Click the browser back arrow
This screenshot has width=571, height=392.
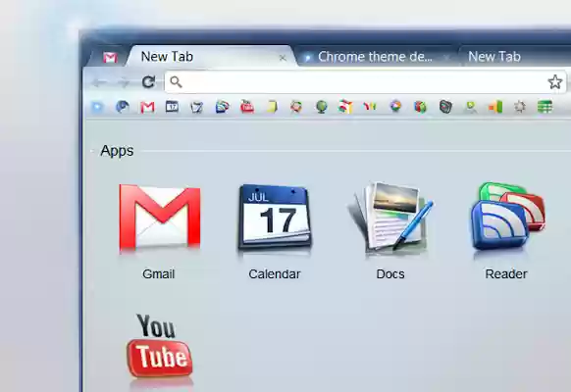coord(99,82)
